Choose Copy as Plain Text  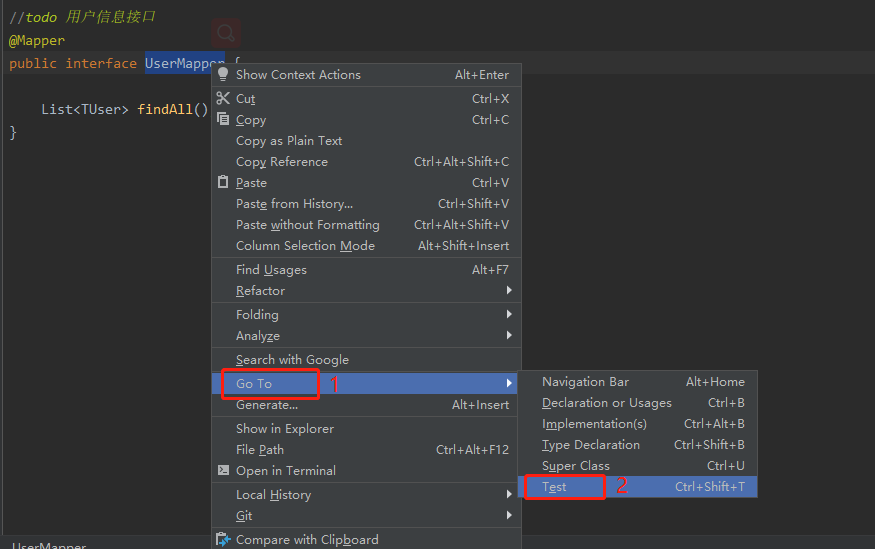tap(367, 141)
